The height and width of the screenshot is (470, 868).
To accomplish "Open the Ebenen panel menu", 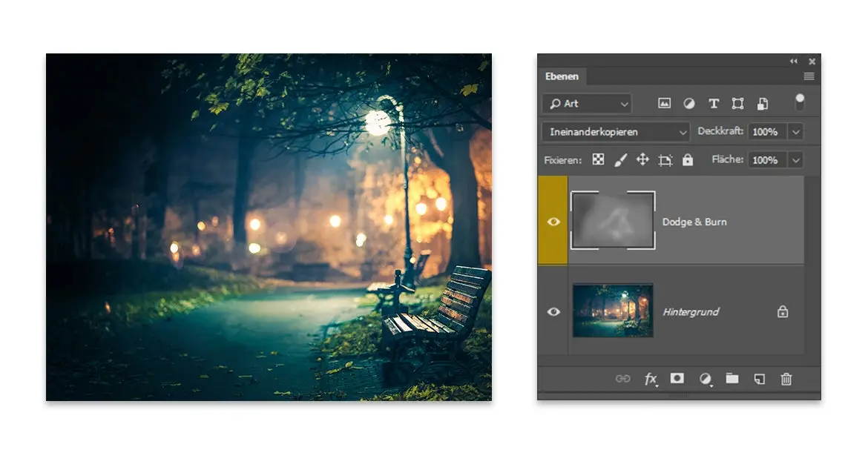I will coord(808,76).
